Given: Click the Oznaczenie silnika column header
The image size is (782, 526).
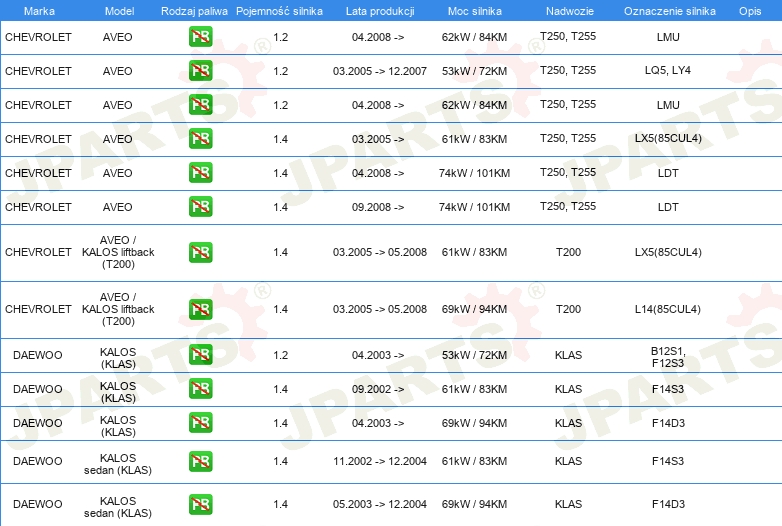Looking at the screenshot, I should [670, 11].
